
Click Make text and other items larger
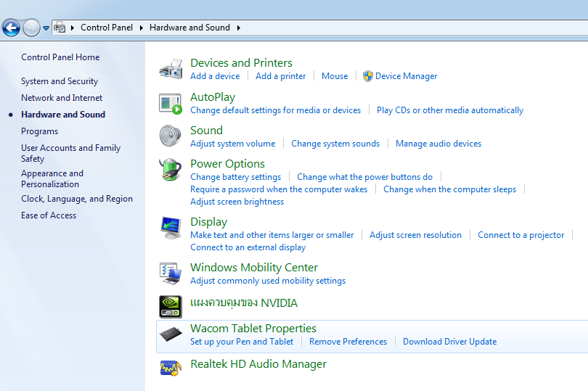point(272,235)
